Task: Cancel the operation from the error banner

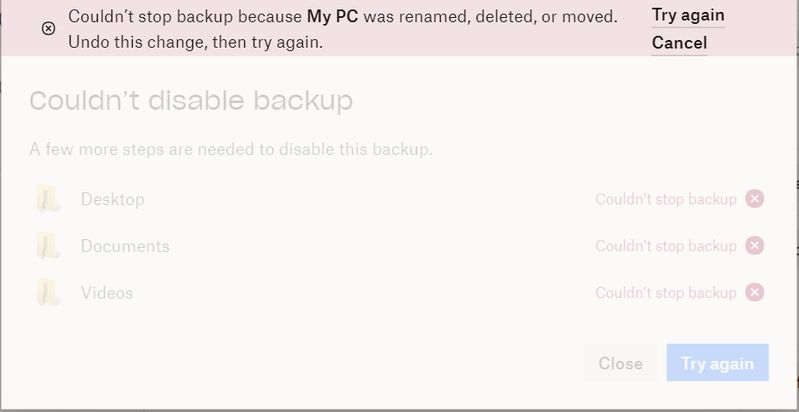Action: tap(679, 43)
